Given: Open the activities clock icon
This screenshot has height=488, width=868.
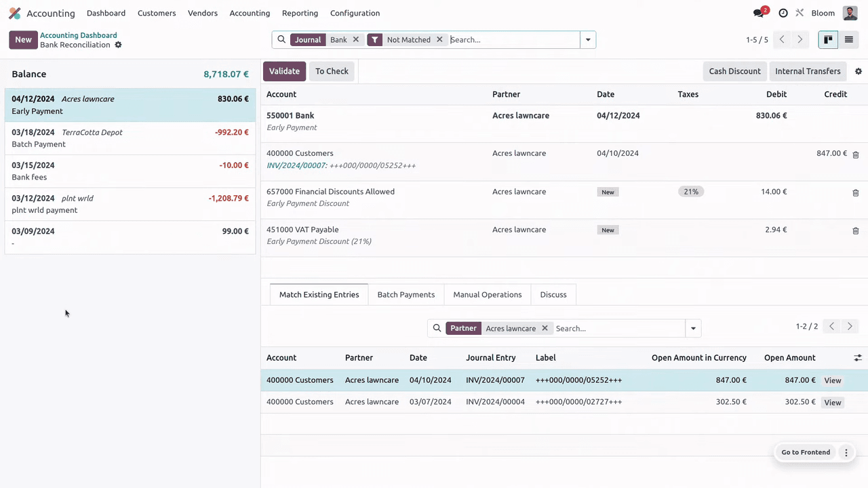Looking at the screenshot, I should coord(783,13).
